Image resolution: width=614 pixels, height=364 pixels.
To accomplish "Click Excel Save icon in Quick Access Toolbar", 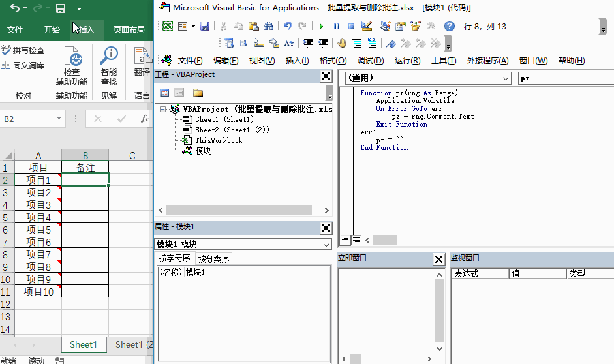I will point(60,8).
